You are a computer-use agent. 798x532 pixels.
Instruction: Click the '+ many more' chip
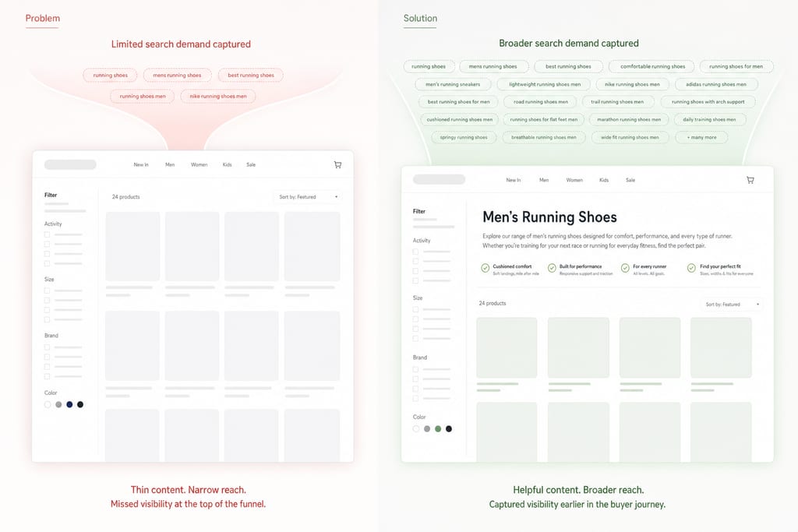[701, 137]
